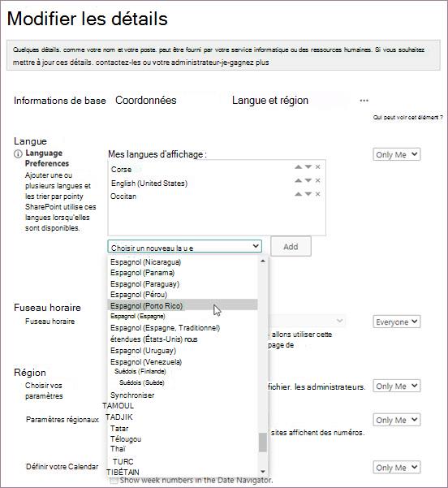
Task: Select étendues (États-Unis) option
Action: [154, 339]
